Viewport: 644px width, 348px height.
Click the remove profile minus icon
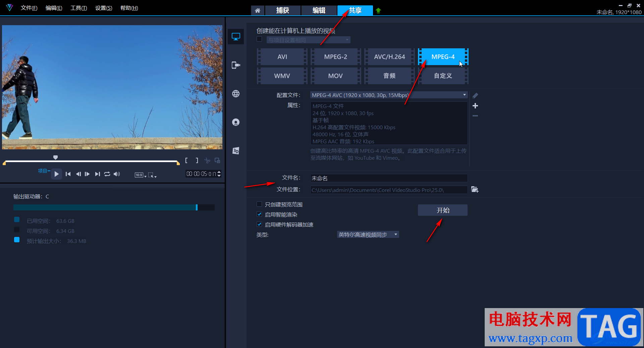[x=475, y=116]
